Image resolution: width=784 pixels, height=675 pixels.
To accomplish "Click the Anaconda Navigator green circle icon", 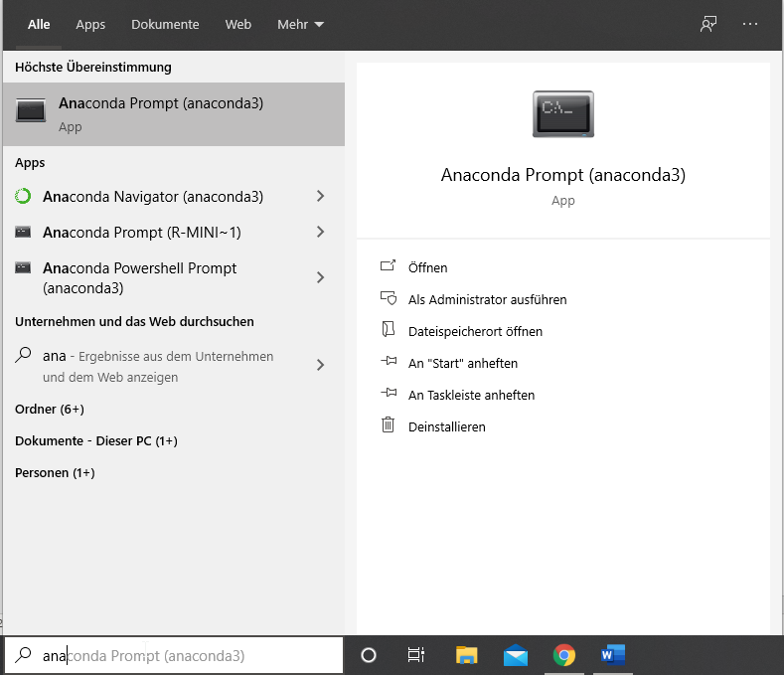I will (x=24, y=197).
